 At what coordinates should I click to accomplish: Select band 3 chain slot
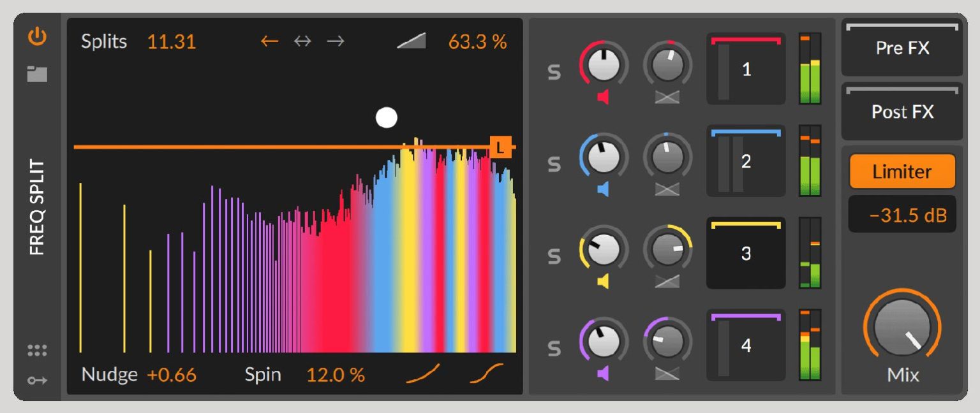point(746,254)
